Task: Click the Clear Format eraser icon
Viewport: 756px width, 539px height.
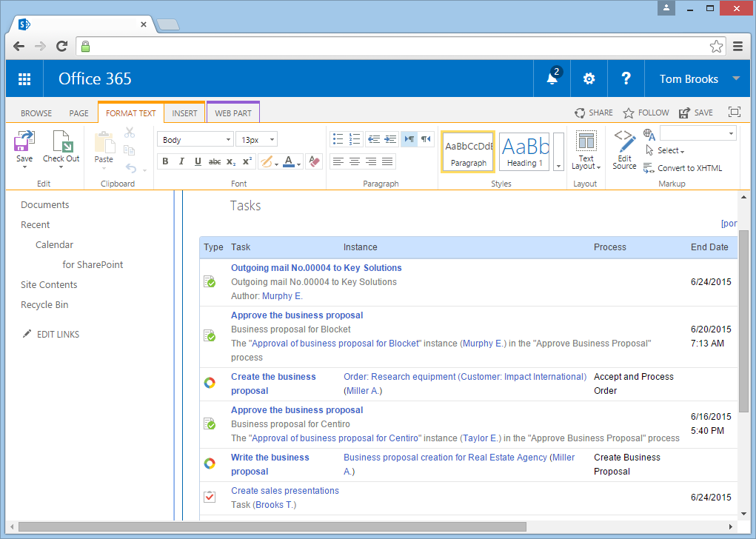Action: 314,161
